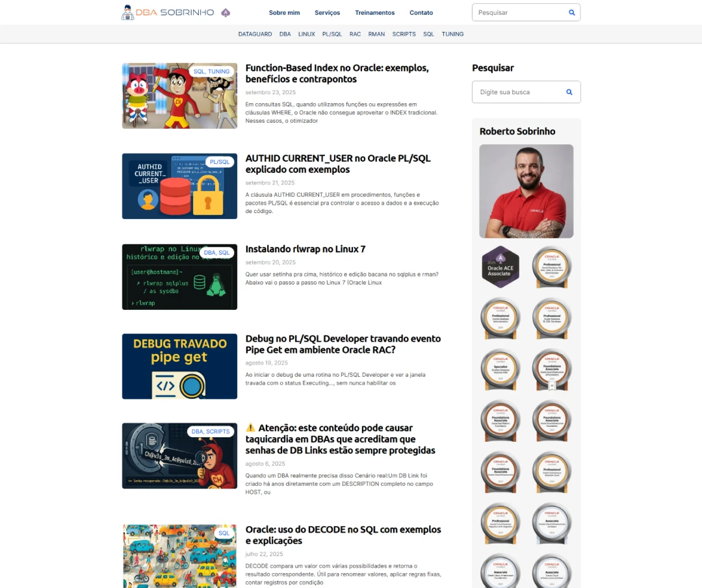Open the Function-Based Index article title
This screenshot has height=588, width=702.
(337, 73)
